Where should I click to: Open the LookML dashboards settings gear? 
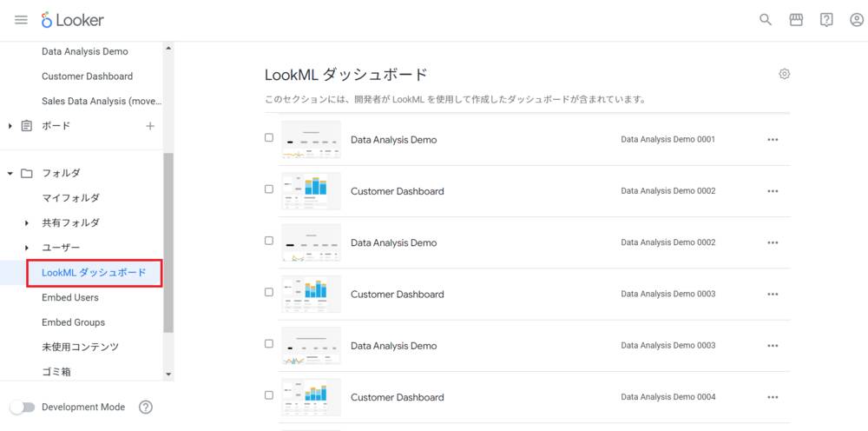point(784,74)
